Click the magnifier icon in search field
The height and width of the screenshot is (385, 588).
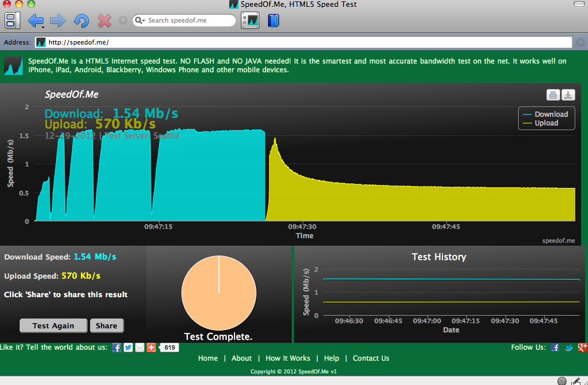139,20
